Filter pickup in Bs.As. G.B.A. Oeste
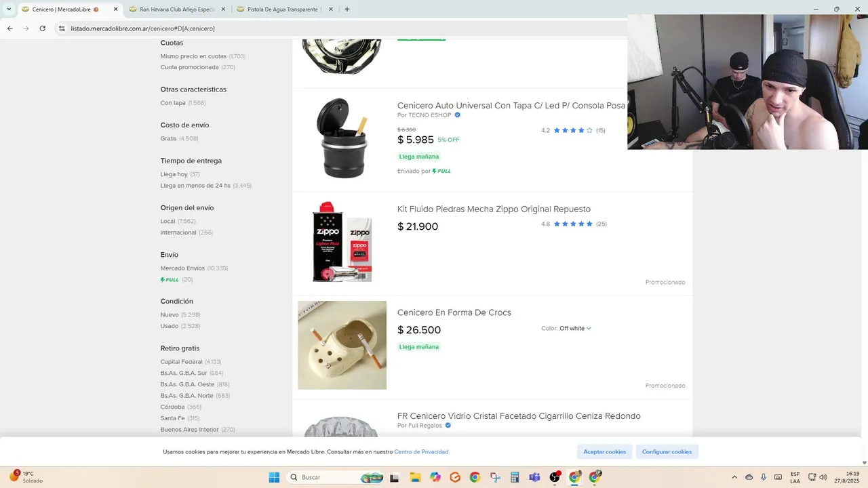868x488 pixels. (x=195, y=384)
